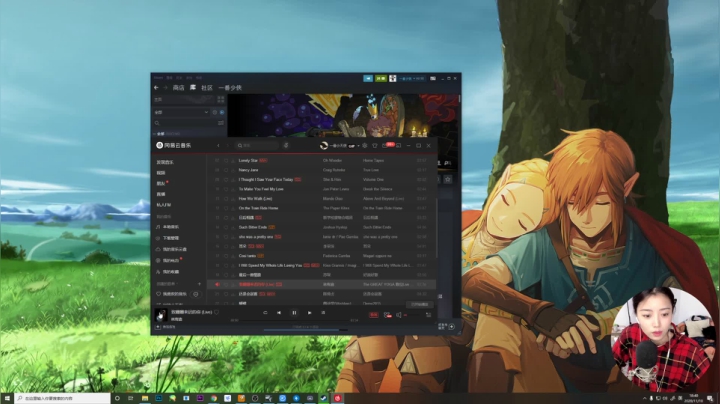
Task: Pause the current song in NetEase player
Action: 294,313
